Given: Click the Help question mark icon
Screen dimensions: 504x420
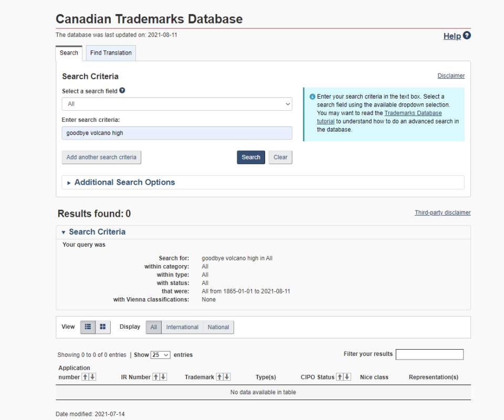Looking at the screenshot, I should pyautogui.click(x=467, y=35).
